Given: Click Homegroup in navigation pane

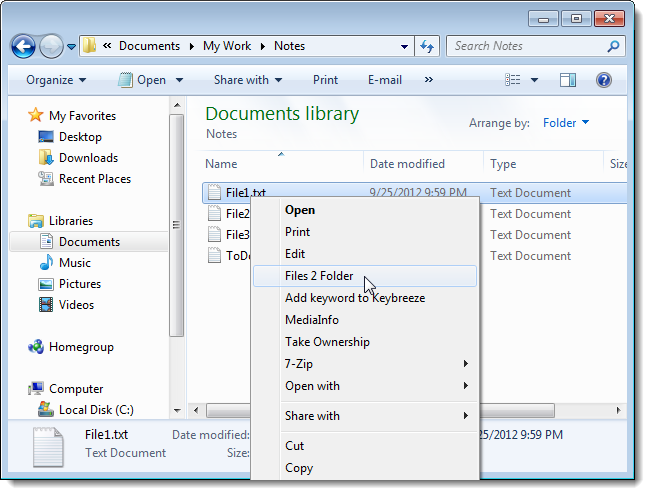Looking at the screenshot, I should point(81,347).
